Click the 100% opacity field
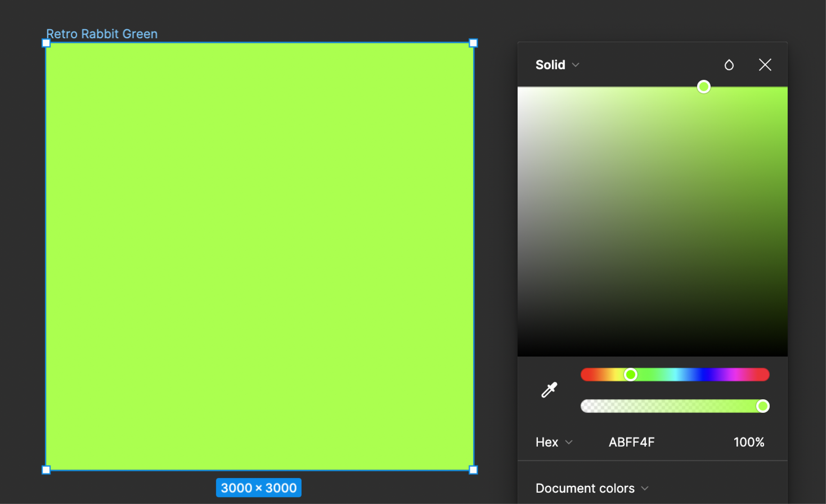Viewport: 826px width, 504px height. click(749, 442)
